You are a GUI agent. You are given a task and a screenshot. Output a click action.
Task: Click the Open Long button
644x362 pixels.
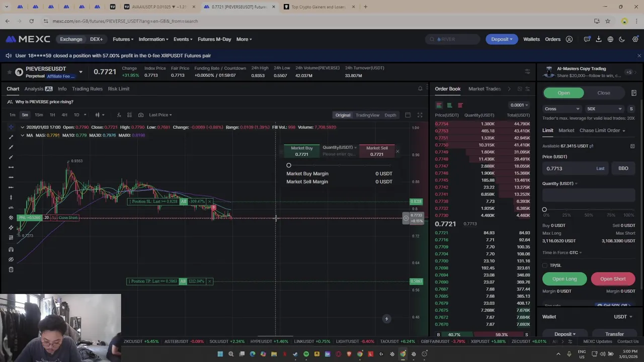tap(565, 279)
